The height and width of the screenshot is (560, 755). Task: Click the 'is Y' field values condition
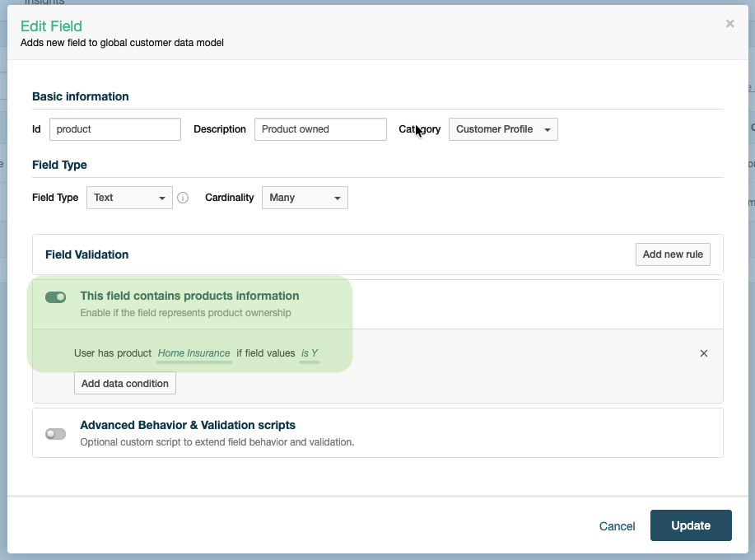(310, 352)
